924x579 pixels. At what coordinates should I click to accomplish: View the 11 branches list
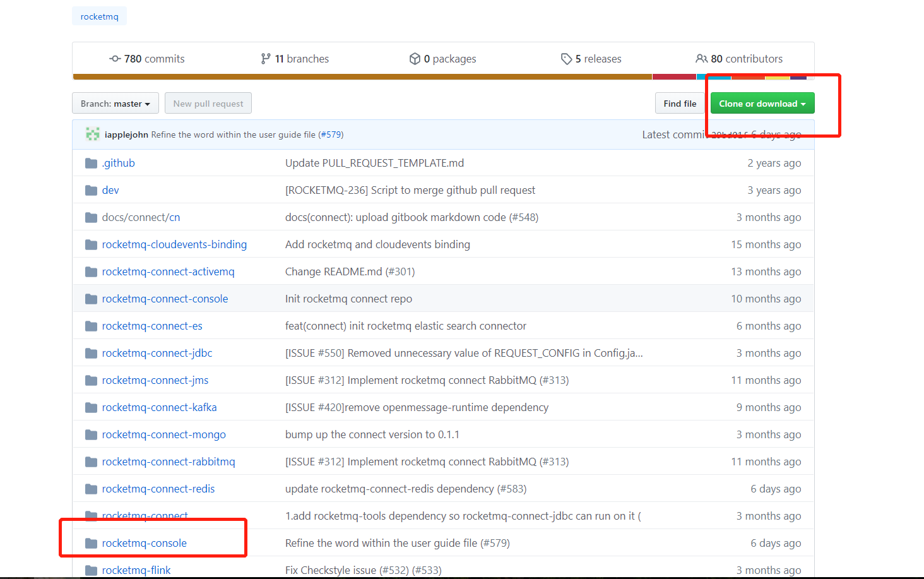tap(295, 59)
